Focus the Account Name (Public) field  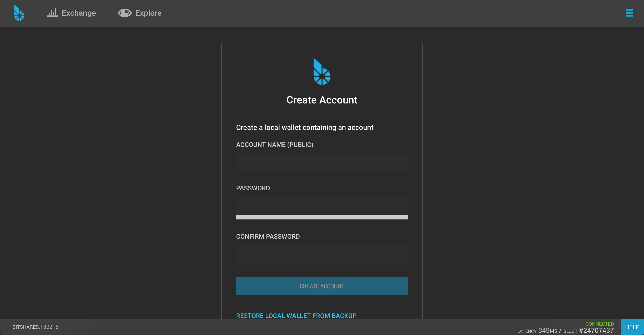click(x=322, y=163)
